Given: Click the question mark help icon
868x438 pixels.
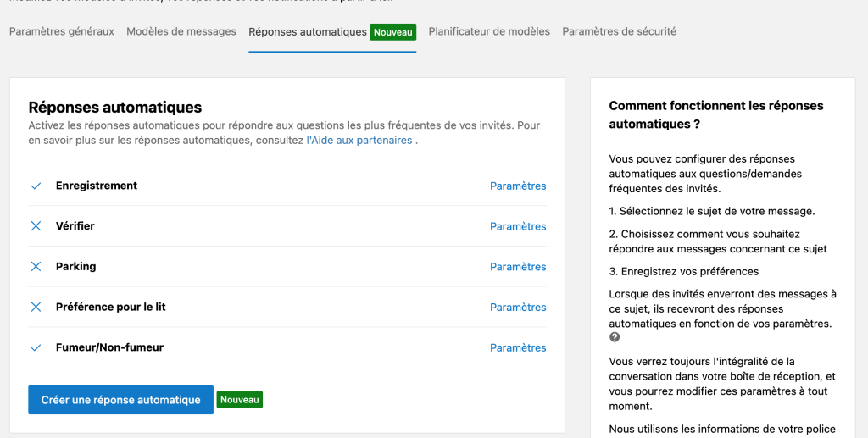Looking at the screenshot, I should click(615, 337).
